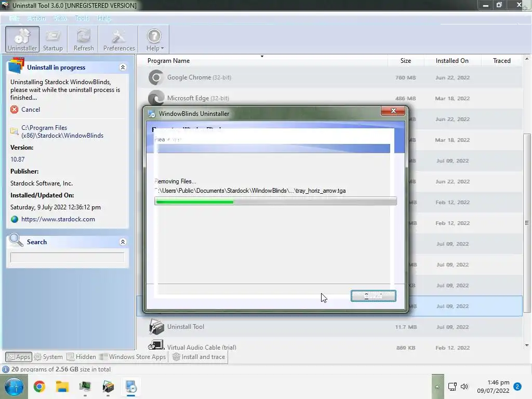Viewport: 532px width, 399px height.
Task: Open File Explorer from the taskbar
Action: coord(62,387)
